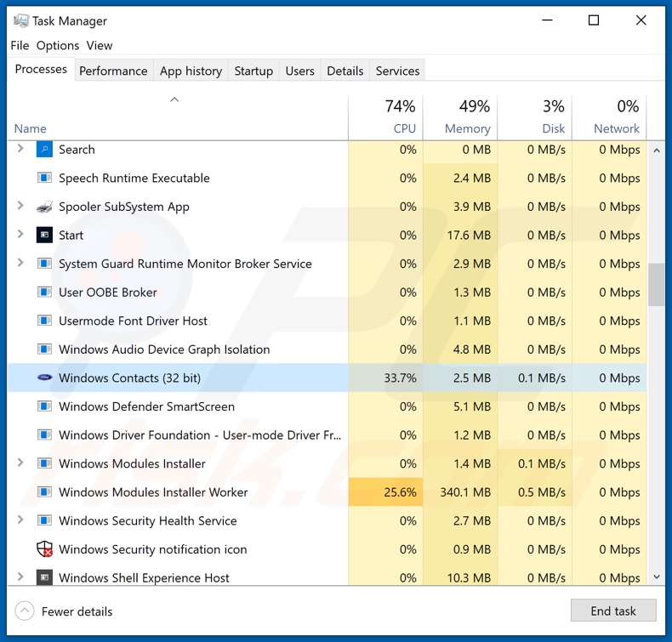Click the 17.6 MB memory cell
The height and width of the screenshot is (642, 672).
tap(460, 236)
